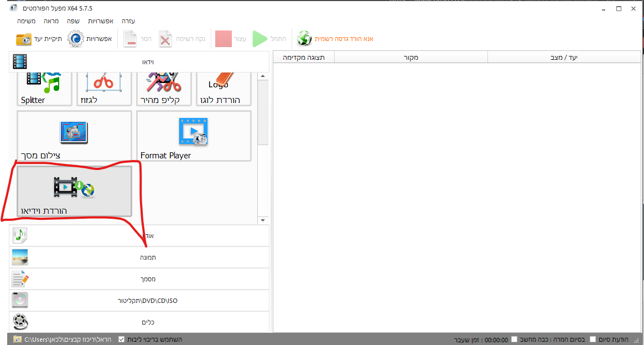Click the globe icon for official version

tap(304, 39)
